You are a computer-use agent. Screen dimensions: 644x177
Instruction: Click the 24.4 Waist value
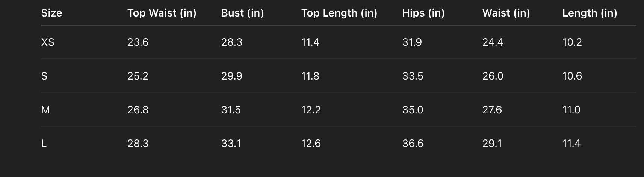[x=493, y=42]
